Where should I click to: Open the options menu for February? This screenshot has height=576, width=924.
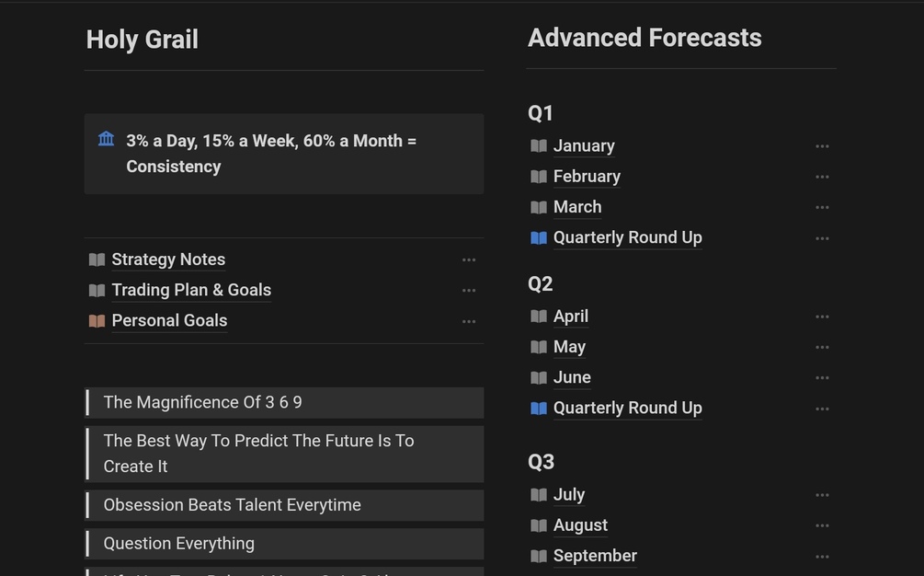coord(822,177)
